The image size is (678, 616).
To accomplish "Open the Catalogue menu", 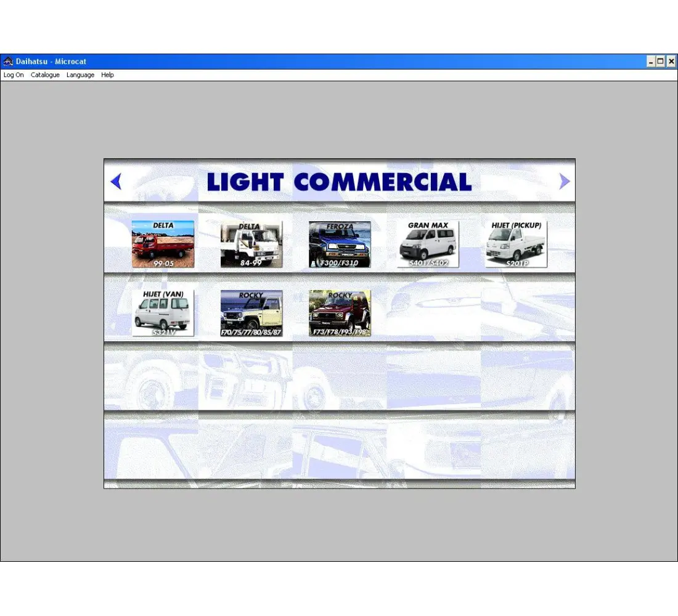I will point(45,75).
